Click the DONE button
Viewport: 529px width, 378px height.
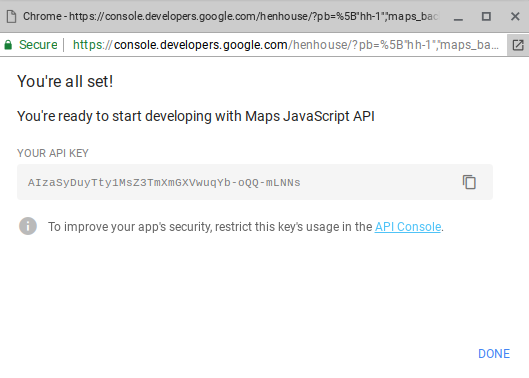point(494,354)
